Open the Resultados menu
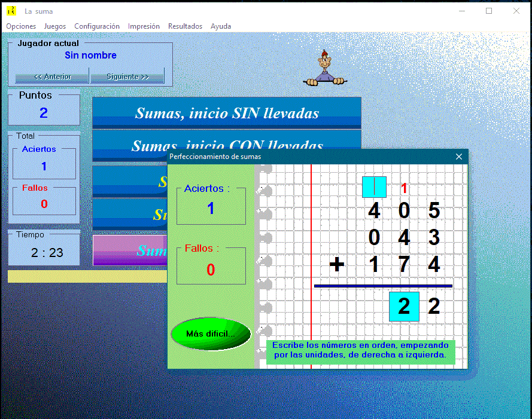Image resolution: width=532 pixels, height=419 pixels. click(185, 26)
